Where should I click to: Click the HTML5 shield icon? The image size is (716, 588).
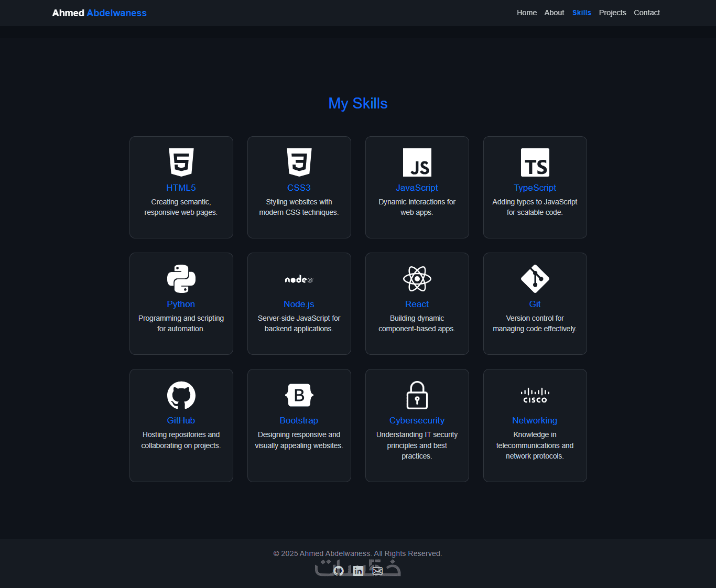click(181, 162)
